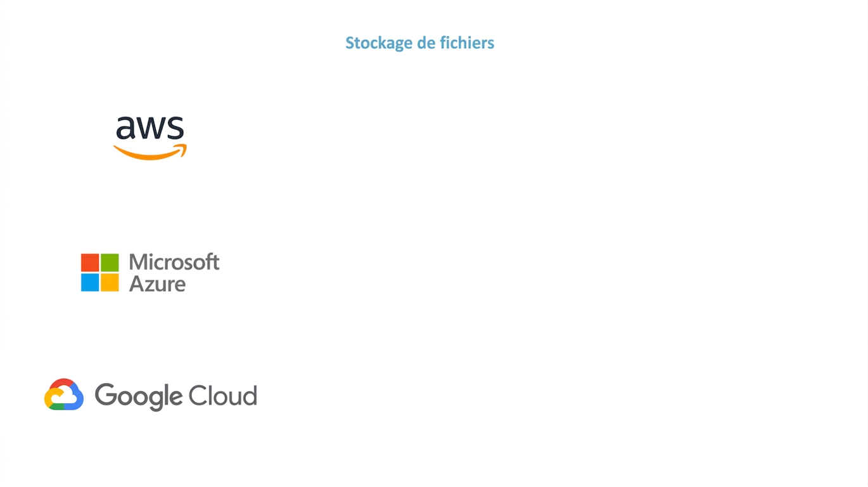The height and width of the screenshot is (487, 868).
Task: Click the word Azure
Action: click(x=157, y=283)
